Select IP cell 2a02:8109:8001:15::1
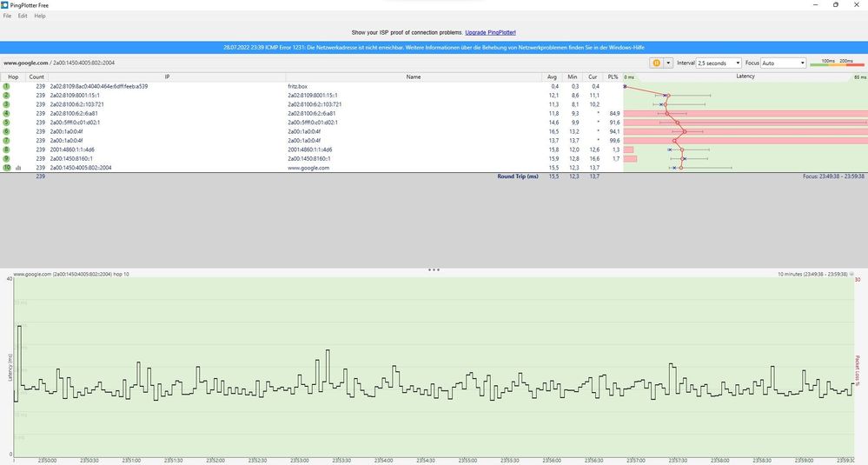The height and width of the screenshot is (465, 868). tap(75, 96)
